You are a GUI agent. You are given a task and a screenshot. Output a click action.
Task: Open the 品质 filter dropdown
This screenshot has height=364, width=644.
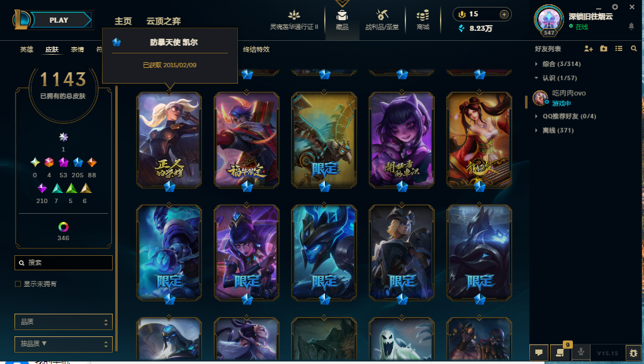click(63, 322)
